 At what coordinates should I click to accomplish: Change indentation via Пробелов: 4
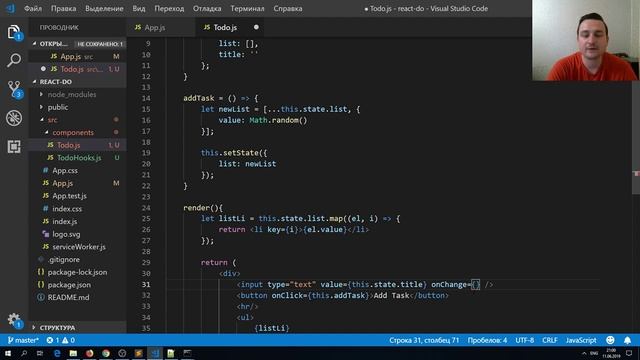[x=487, y=340]
